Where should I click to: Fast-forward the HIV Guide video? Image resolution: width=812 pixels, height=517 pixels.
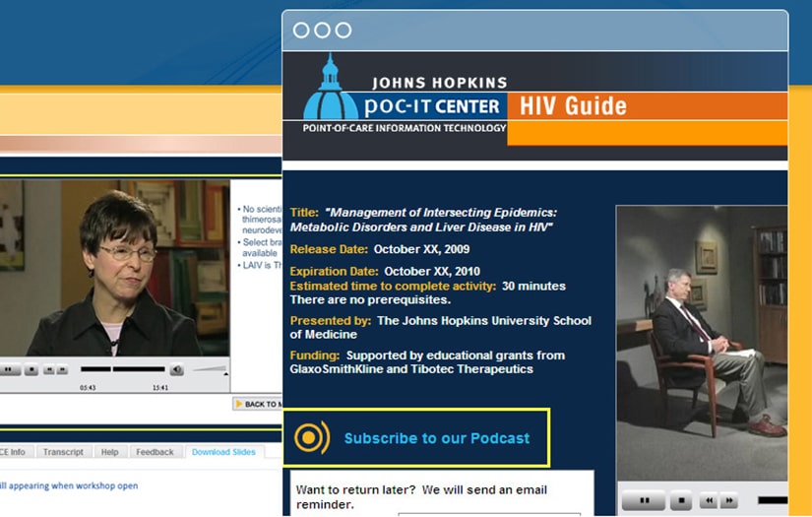[x=728, y=500]
